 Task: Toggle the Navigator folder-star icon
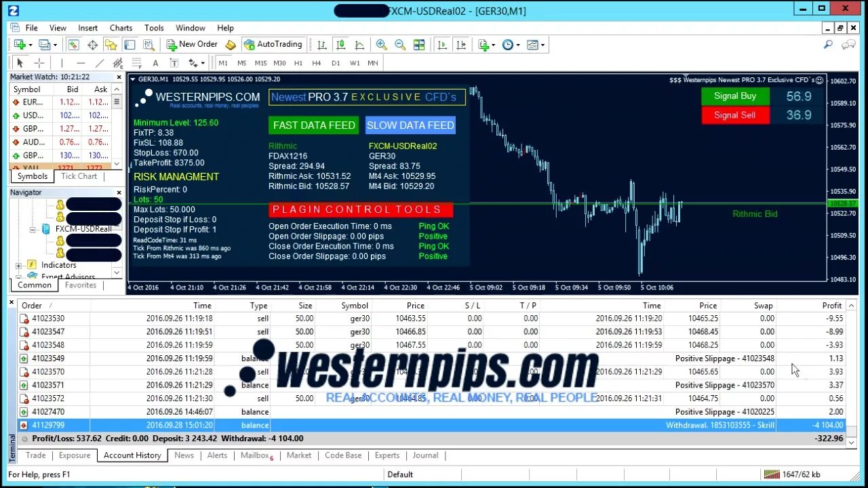(x=111, y=45)
